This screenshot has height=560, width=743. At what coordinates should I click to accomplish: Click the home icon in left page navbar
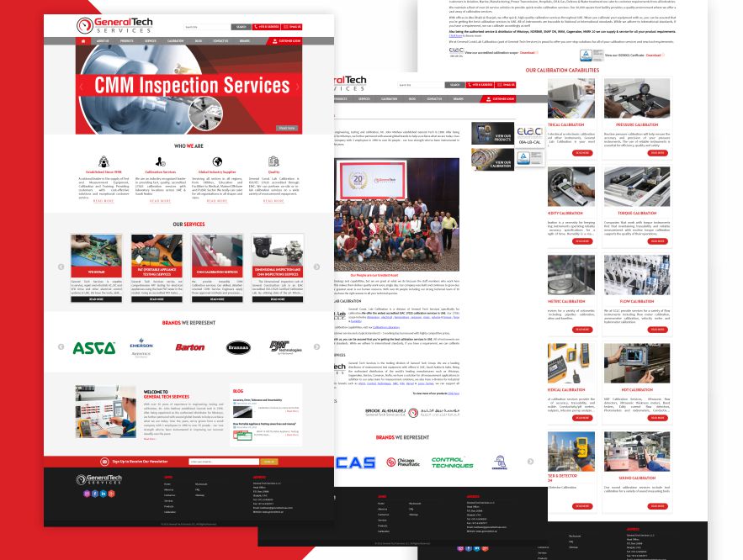[83, 41]
